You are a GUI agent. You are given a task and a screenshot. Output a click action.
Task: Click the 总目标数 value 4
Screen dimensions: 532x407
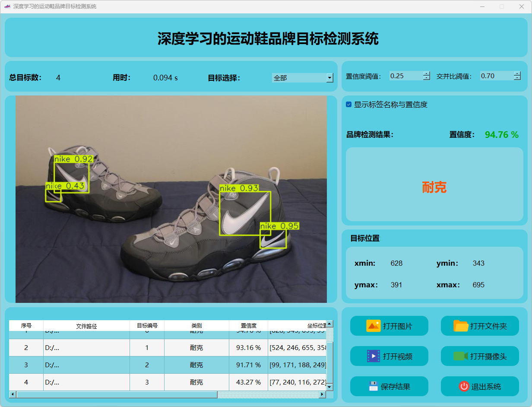click(58, 78)
